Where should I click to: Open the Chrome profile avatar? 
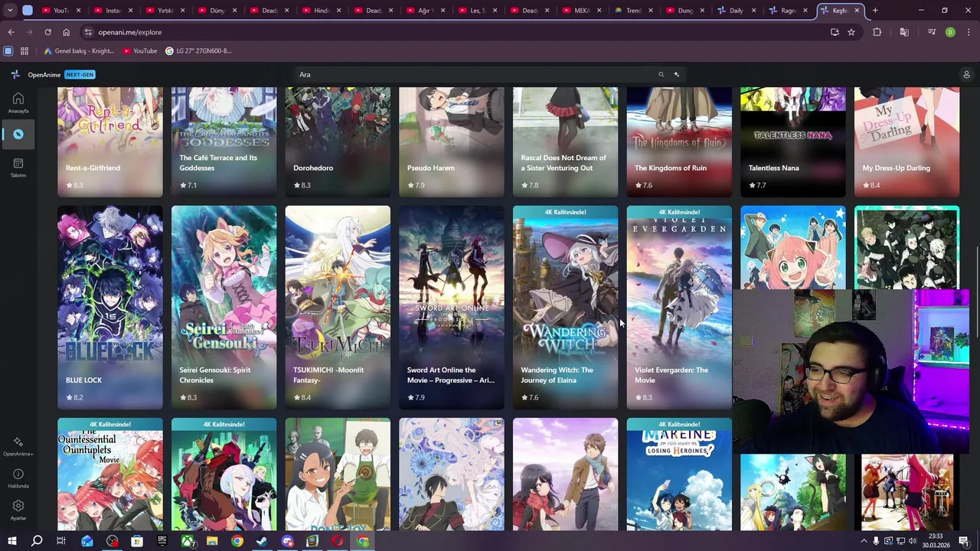pyautogui.click(x=950, y=32)
